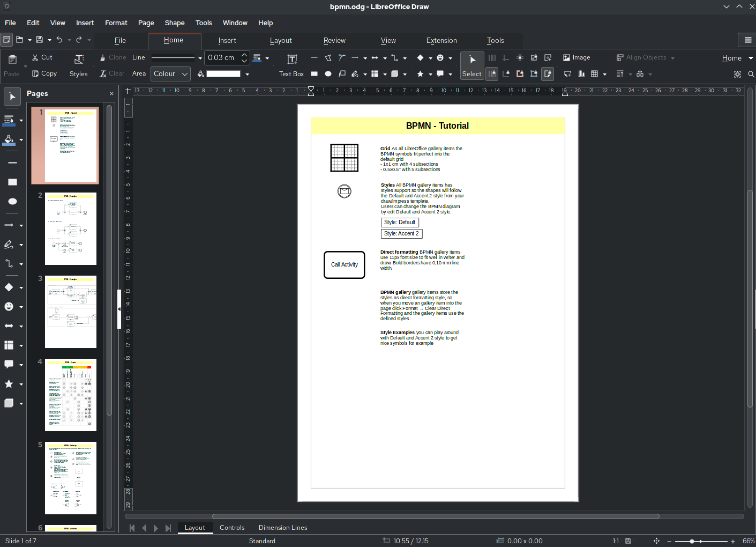The width and height of the screenshot is (756, 547).
Task: Open the Shape menu
Action: tap(175, 23)
